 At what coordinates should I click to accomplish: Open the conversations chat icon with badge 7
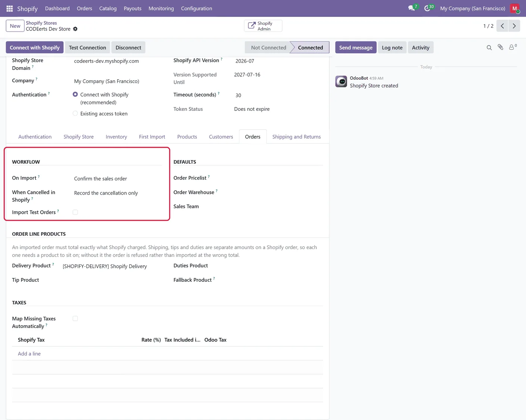(412, 8)
